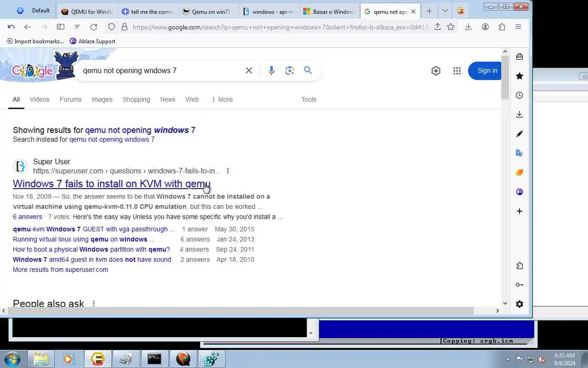Image resolution: width=588 pixels, height=368 pixels.
Task: Add a new sidebar panel with plus
Action: 520,211
